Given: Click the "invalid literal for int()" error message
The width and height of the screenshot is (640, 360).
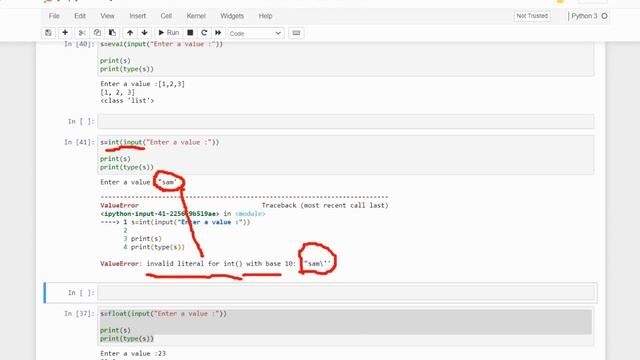Looking at the screenshot, I should point(194,264).
